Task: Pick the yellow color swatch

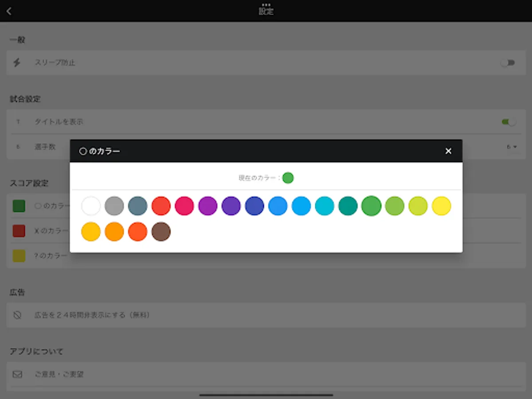Action: click(442, 206)
